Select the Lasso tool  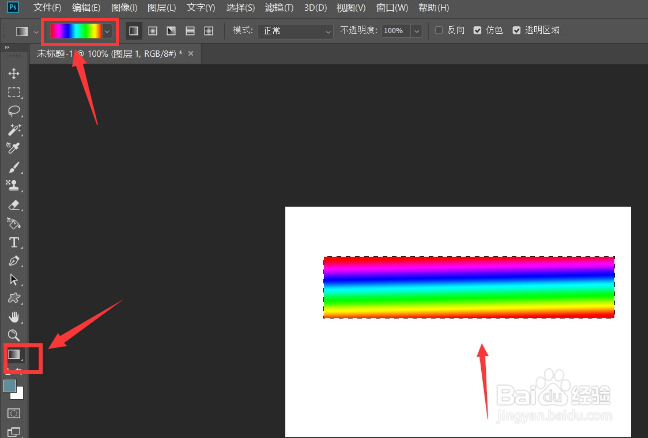pyautogui.click(x=14, y=111)
